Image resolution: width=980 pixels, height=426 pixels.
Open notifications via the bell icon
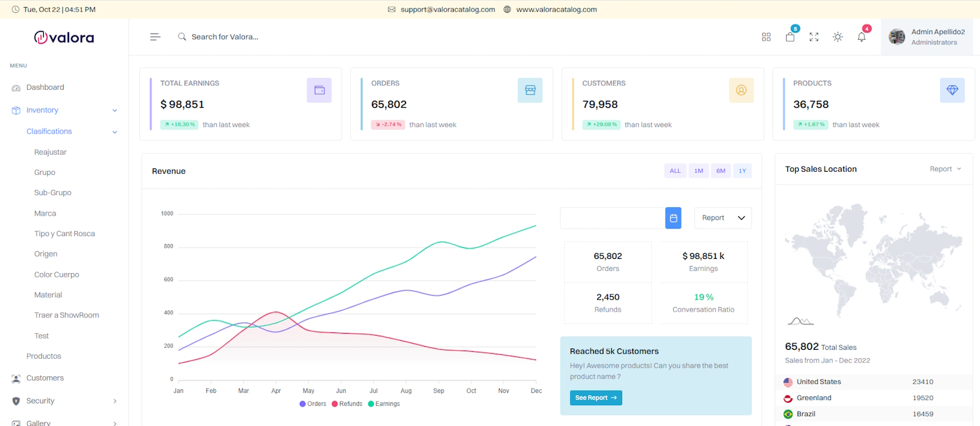[861, 37]
